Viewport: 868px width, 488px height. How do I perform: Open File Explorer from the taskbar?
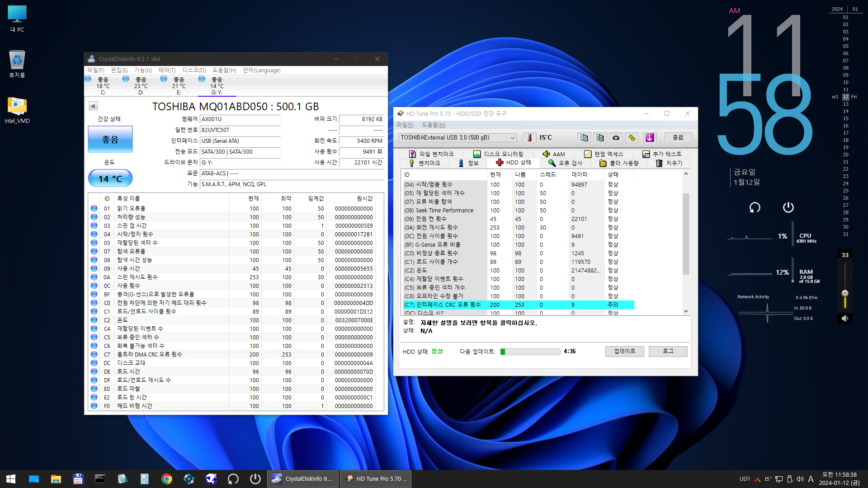point(56,479)
